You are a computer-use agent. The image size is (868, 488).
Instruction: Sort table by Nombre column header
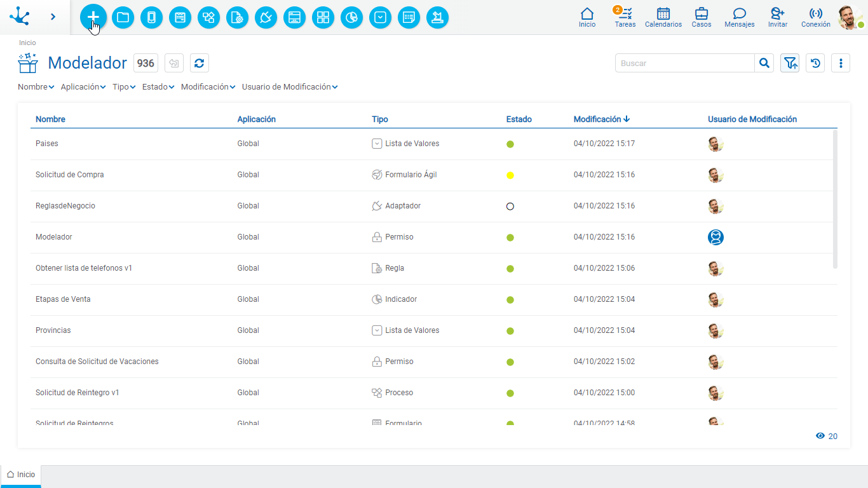(50, 119)
